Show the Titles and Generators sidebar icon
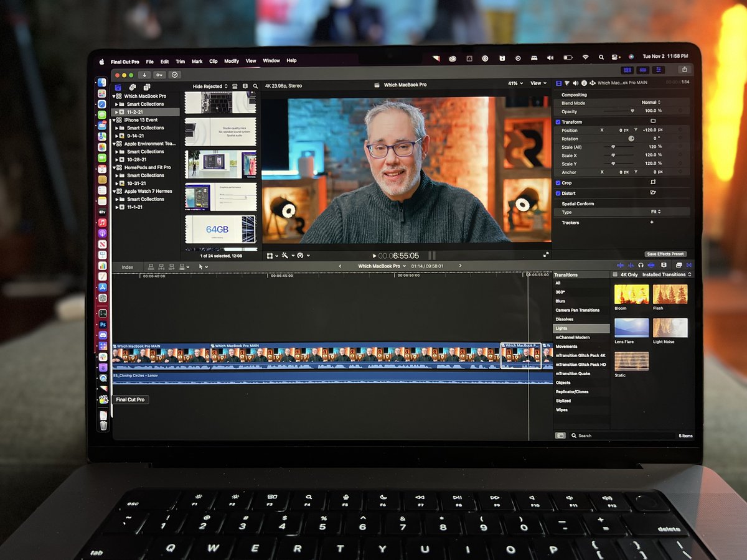This screenshot has height=560, width=747. tap(146, 87)
